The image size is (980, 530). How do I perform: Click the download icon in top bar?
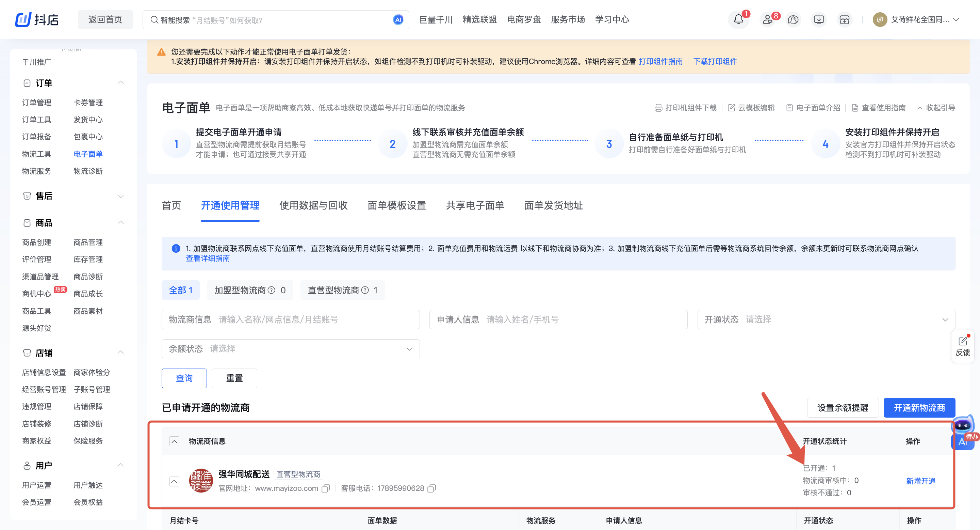click(819, 19)
